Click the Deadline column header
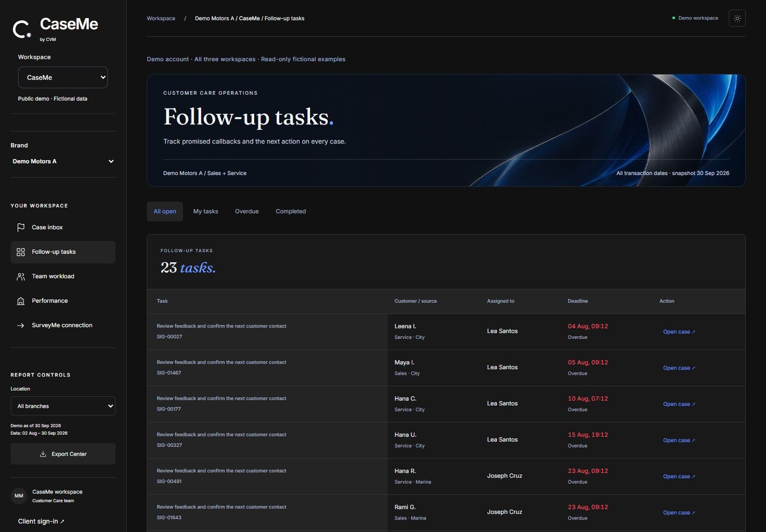The width and height of the screenshot is (766, 532). [x=578, y=301]
